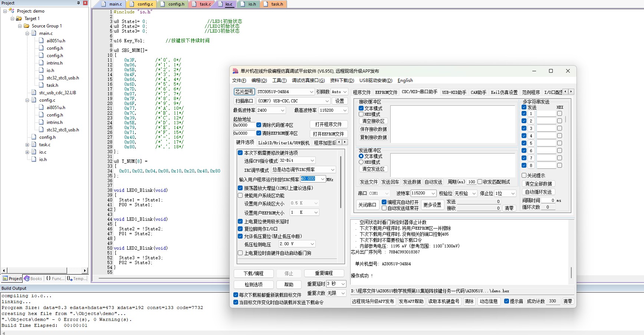Click the task.c tab file icon
This screenshot has height=335, width=644.
coord(194,4)
